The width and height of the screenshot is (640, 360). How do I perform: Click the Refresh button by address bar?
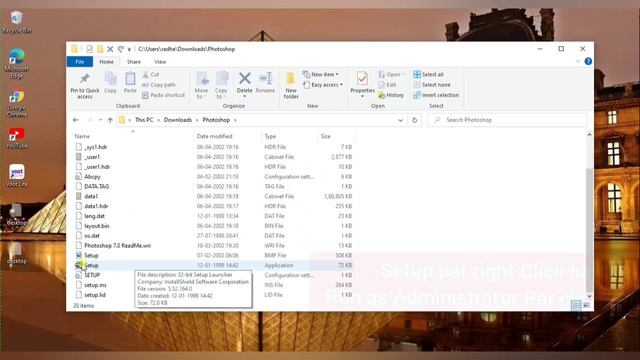click(x=414, y=120)
